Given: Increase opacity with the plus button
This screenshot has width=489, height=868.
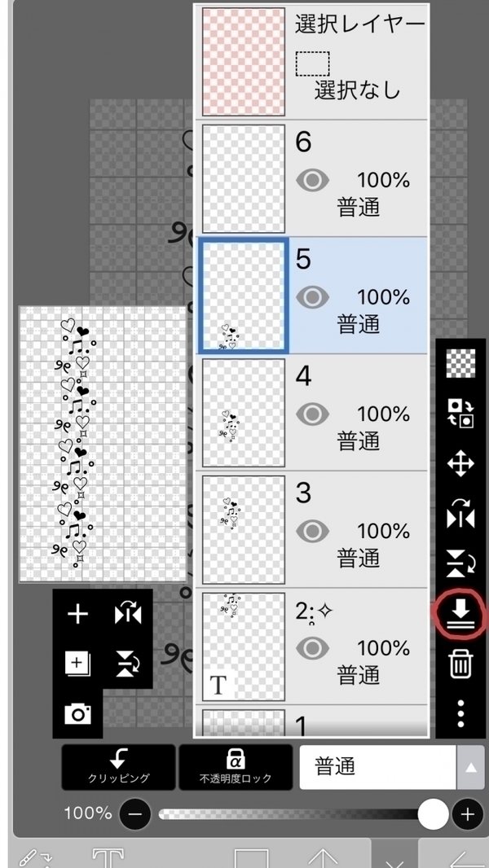Looking at the screenshot, I should pos(468,814).
